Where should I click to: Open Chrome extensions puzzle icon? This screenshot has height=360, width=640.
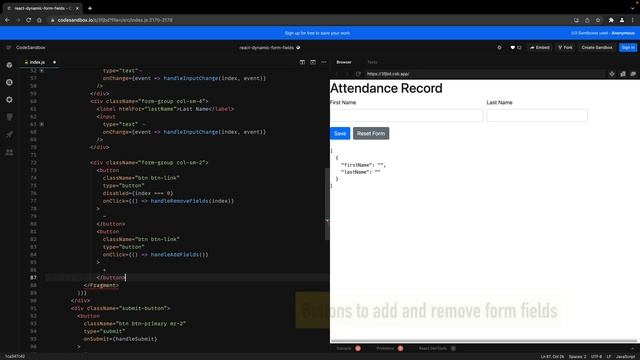[x=611, y=20]
